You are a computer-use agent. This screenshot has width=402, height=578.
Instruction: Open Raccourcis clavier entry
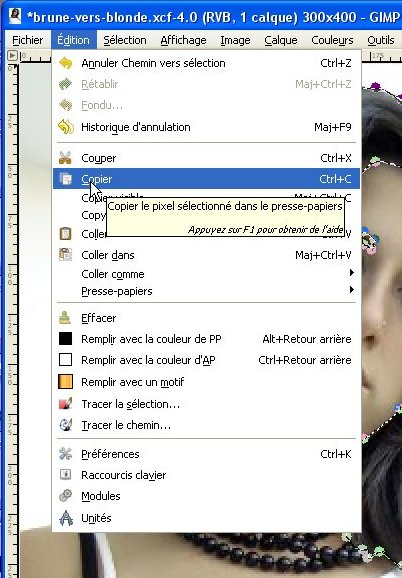206,475
